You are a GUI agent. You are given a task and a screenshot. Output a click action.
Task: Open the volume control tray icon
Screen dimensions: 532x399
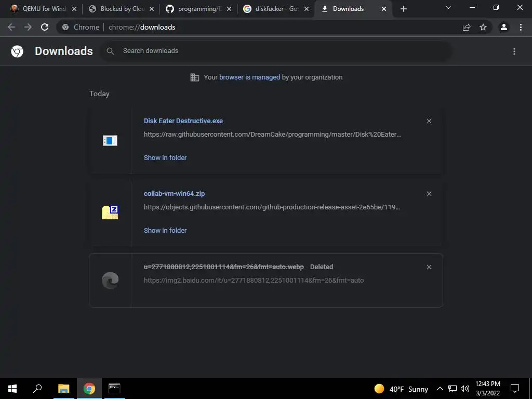(465, 389)
